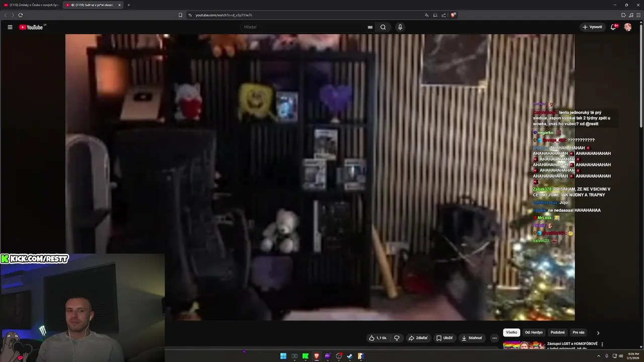Close the Svět se v pr*el obrací tab
Screen dimensions: 644x362
click(x=119, y=5)
